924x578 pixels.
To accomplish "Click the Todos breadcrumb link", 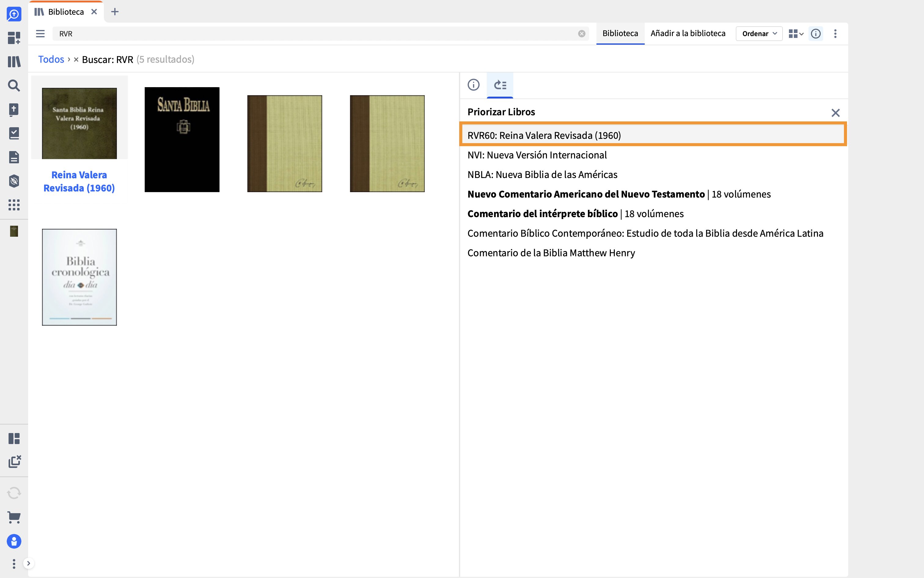I will click(x=51, y=59).
